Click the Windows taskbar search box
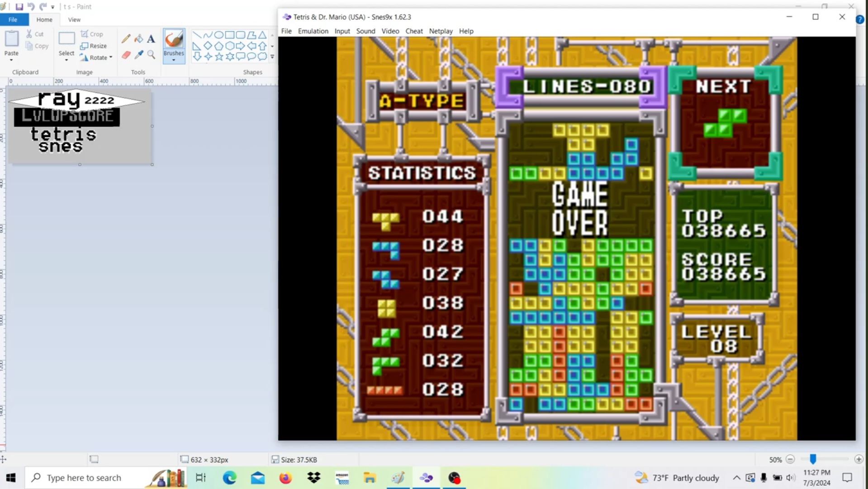The image size is (868, 489). 84,478
